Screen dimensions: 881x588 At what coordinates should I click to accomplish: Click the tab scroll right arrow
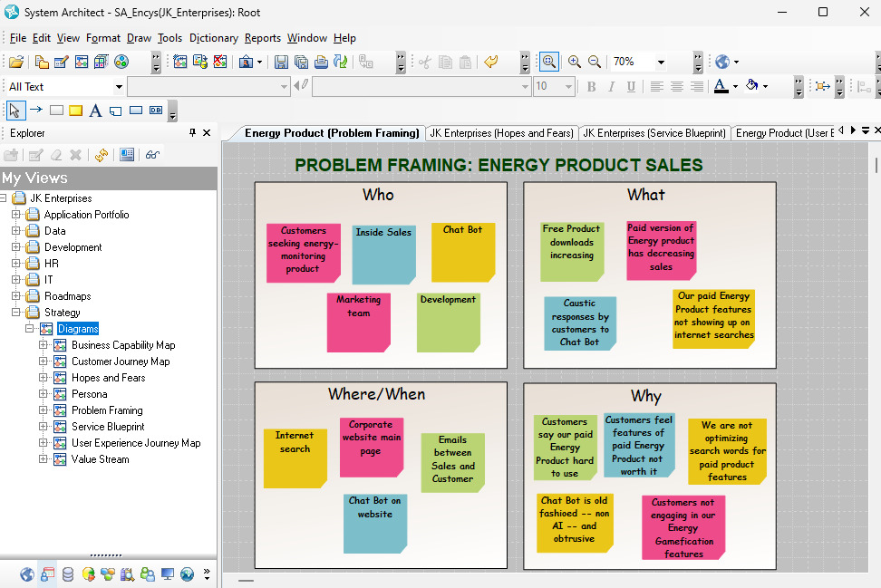tap(854, 130)
